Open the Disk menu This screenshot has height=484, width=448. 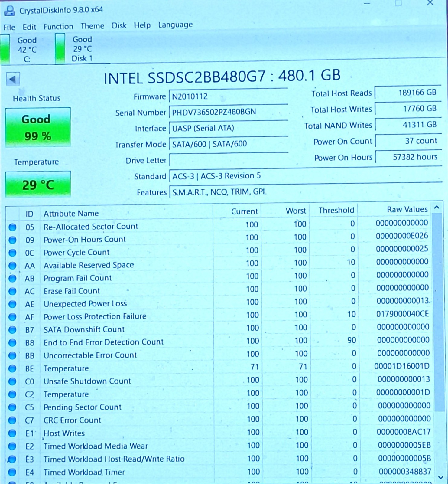(x=119, y=25)
